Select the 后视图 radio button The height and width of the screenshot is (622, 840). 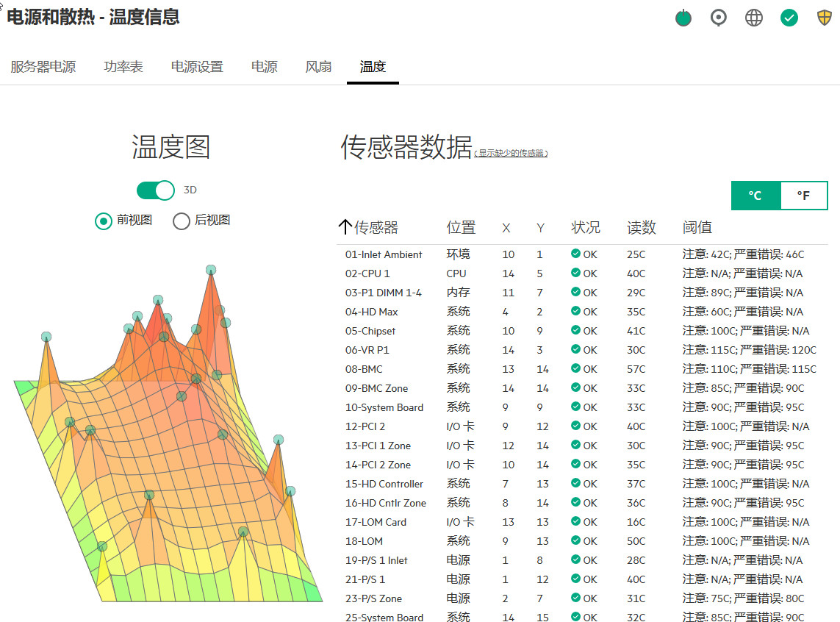coord(182,221)
